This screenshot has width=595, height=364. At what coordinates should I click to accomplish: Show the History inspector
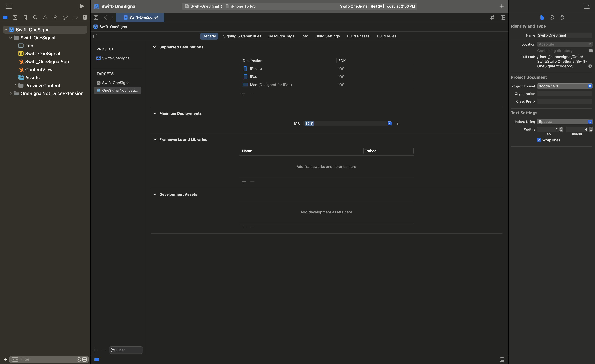(552, 17)
